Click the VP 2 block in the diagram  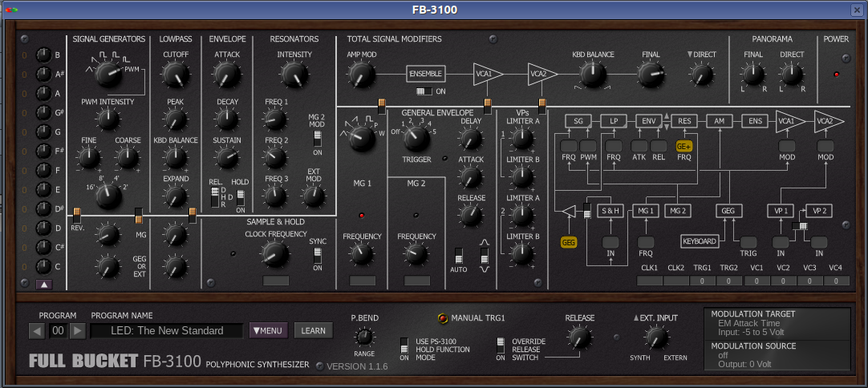[819, 211]
